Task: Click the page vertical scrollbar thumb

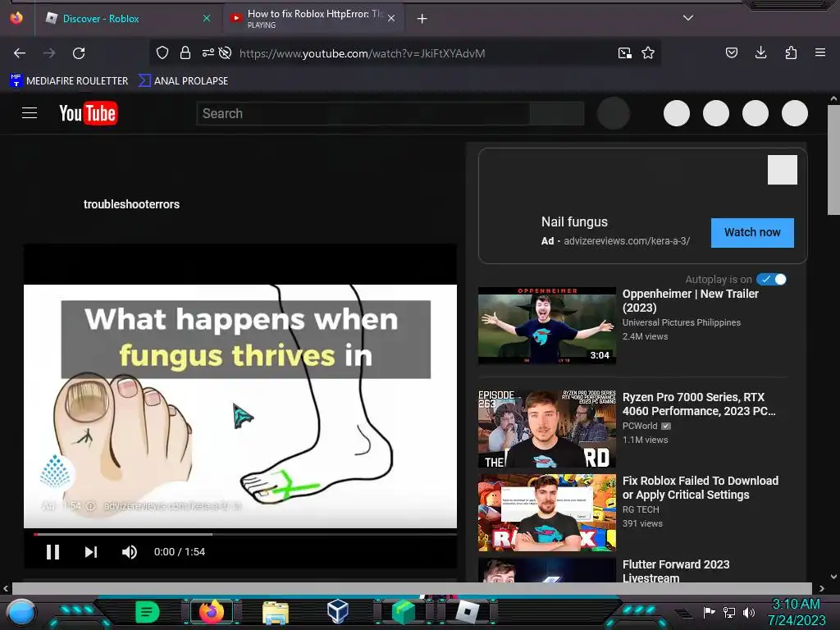Action: point(833,160)
